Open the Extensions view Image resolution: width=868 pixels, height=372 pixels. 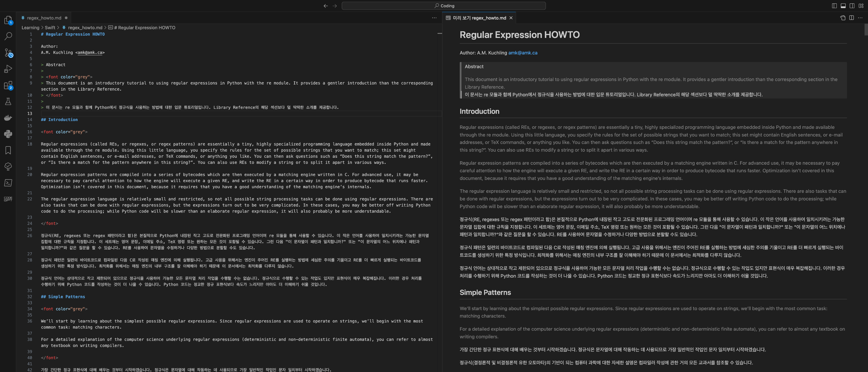[8, 85]
